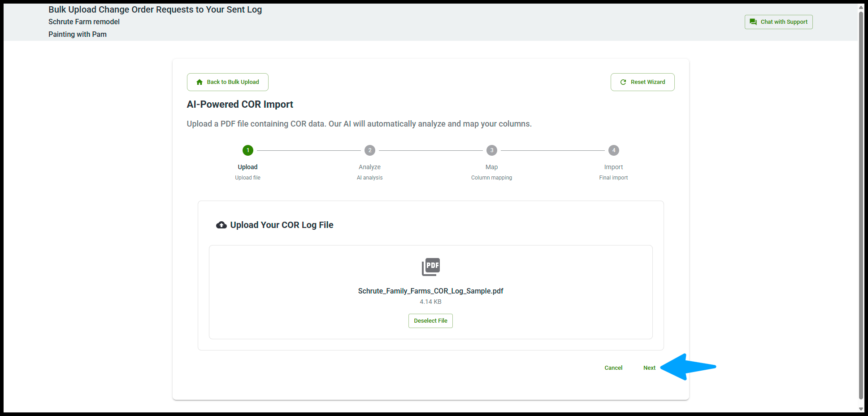The image size is (868, 416).
Task: Click the scroll down arrow at bottom right
Action: pos(861,409)
